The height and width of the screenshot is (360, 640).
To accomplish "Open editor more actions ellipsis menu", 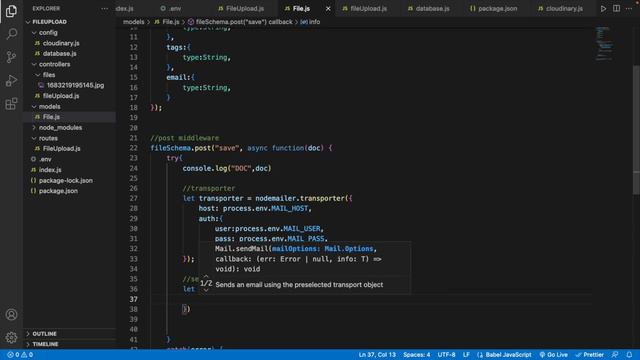I will 629,9.
